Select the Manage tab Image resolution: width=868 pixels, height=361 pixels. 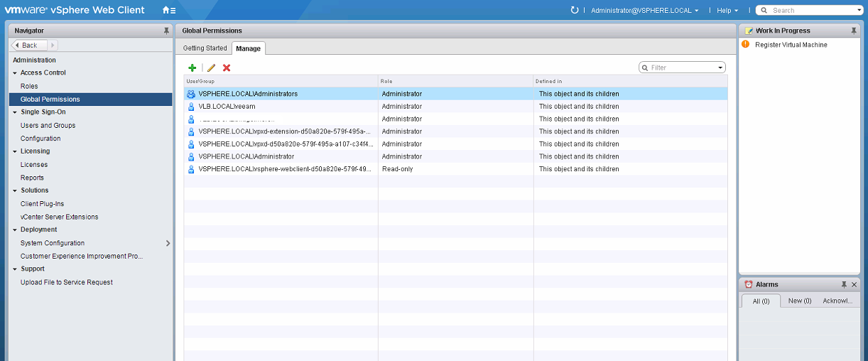[249, 48]
